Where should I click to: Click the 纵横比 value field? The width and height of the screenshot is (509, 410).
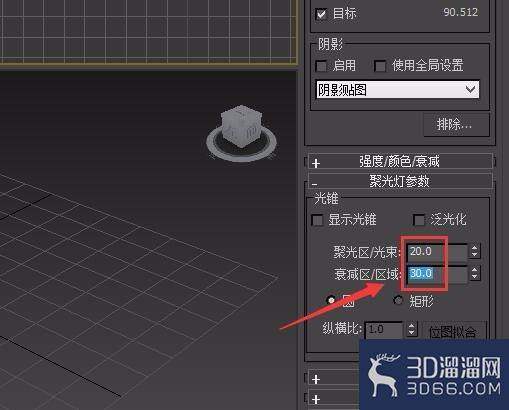point(384,330)
